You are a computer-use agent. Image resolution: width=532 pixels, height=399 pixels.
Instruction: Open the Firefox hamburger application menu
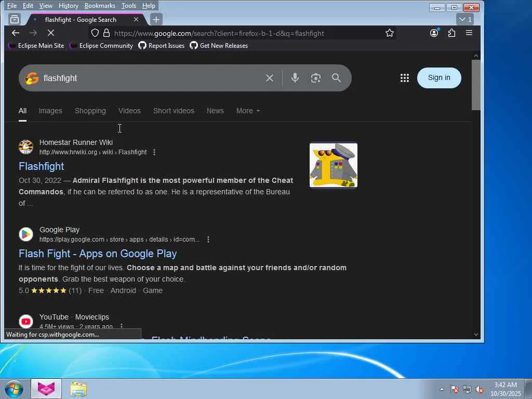click(469, 33)
